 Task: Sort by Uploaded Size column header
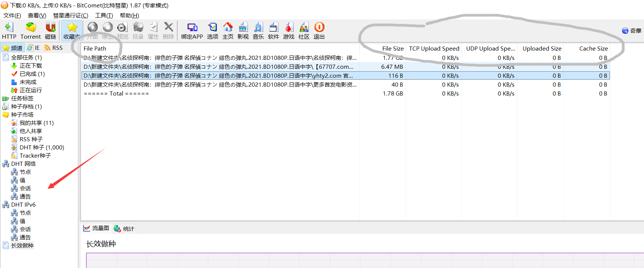[540, 48]
